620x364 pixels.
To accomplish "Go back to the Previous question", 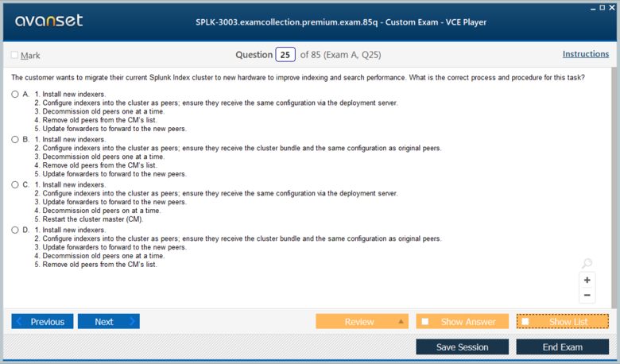I will 42,321.
